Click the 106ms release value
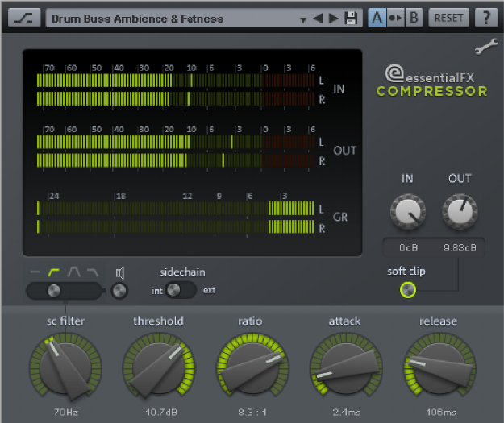Screen dimensions: 504x423 tap(441, 412)
